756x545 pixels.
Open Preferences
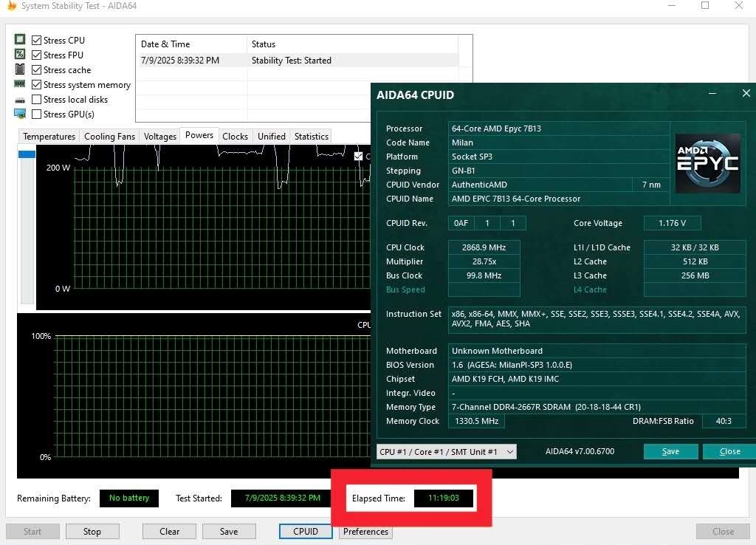pos(365,532)
